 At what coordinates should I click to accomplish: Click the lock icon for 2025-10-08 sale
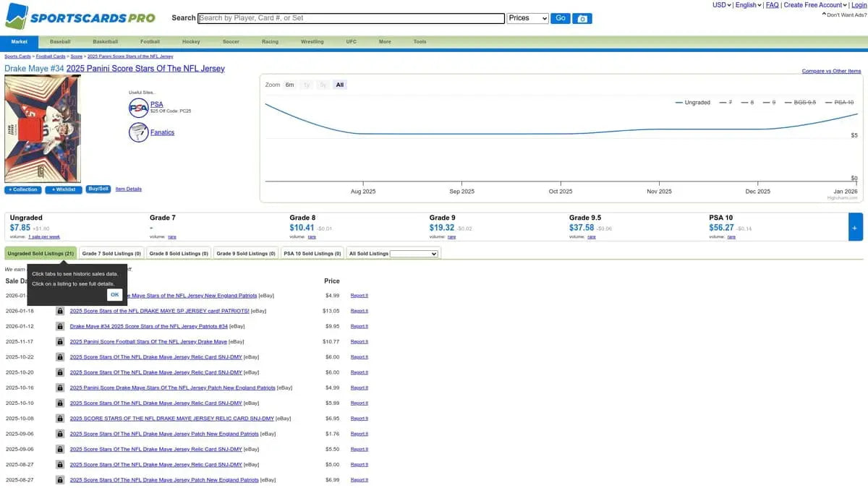60,419
